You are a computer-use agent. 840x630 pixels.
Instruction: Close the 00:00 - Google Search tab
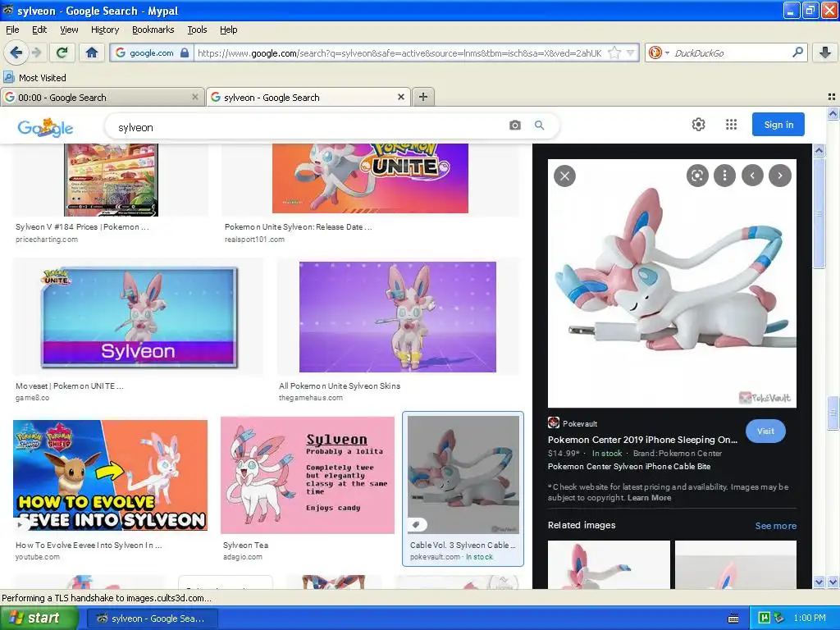point(195,97)
